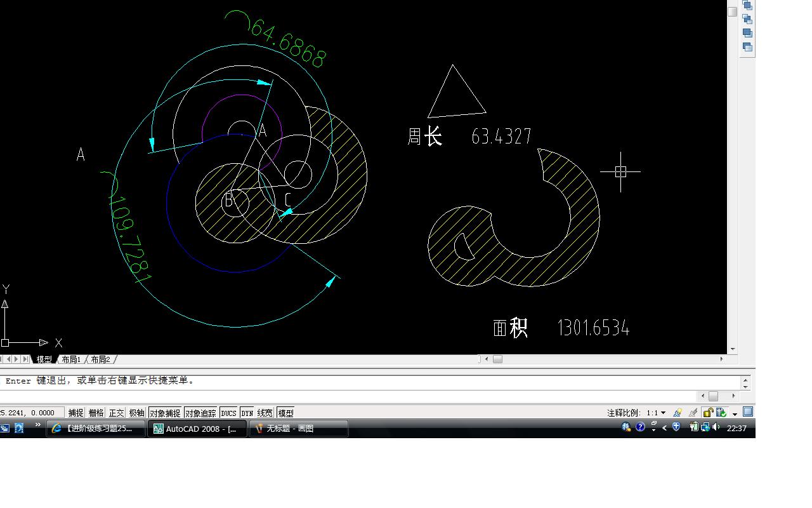Click the blue question mark tray icon
The height and width of the screenshot is (508, 812).
(x=640, y=427)
